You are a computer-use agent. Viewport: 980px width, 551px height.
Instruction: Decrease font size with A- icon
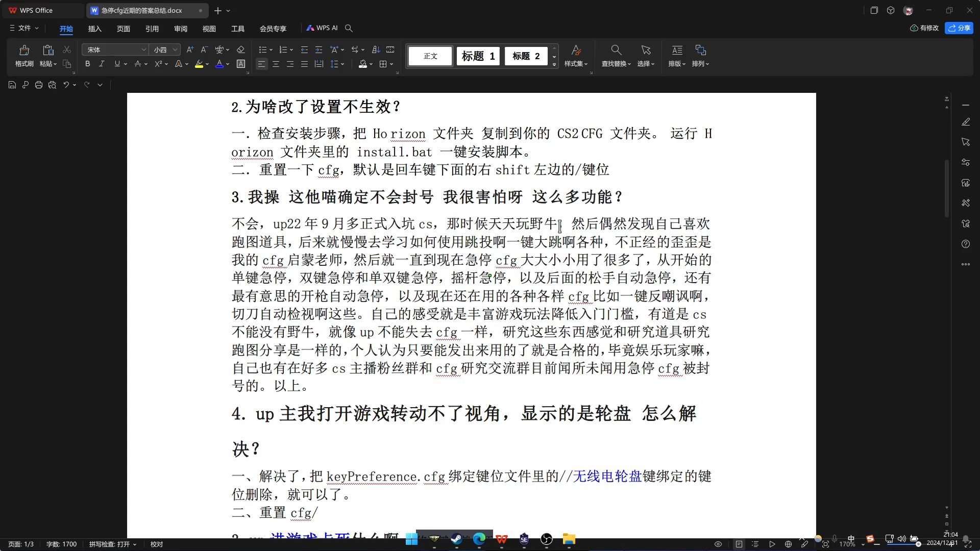click(204, 50)
